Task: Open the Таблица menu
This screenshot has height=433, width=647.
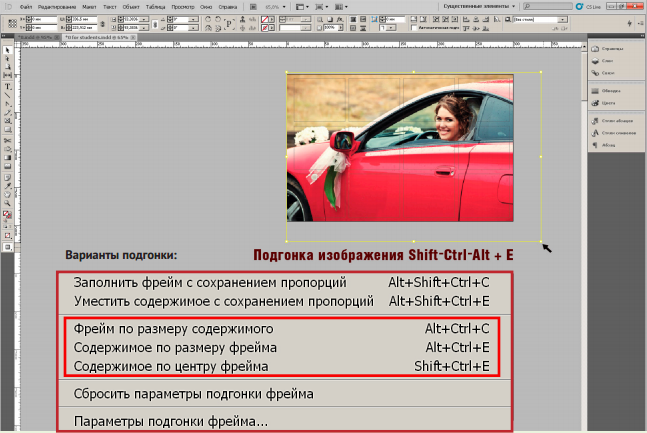Action: (156, 7)
